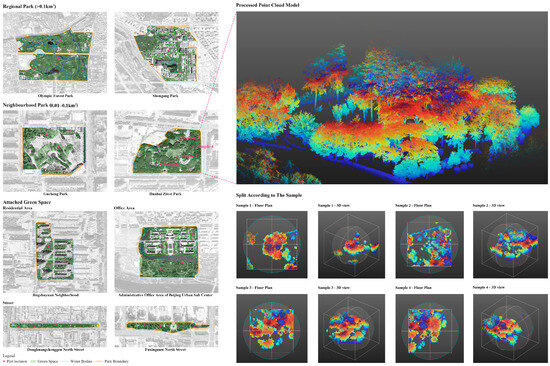Open the Olympic Forest Park map image
Screen dimensions: 550x366
[x=55, y=52]
